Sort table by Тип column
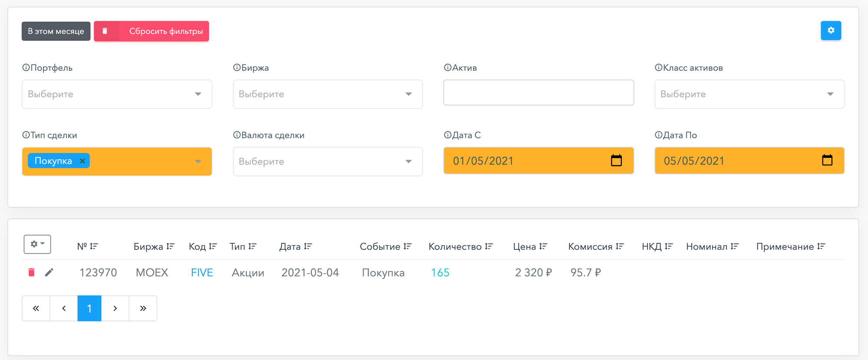This screenshot has width=868, height=360. [253, 246]
